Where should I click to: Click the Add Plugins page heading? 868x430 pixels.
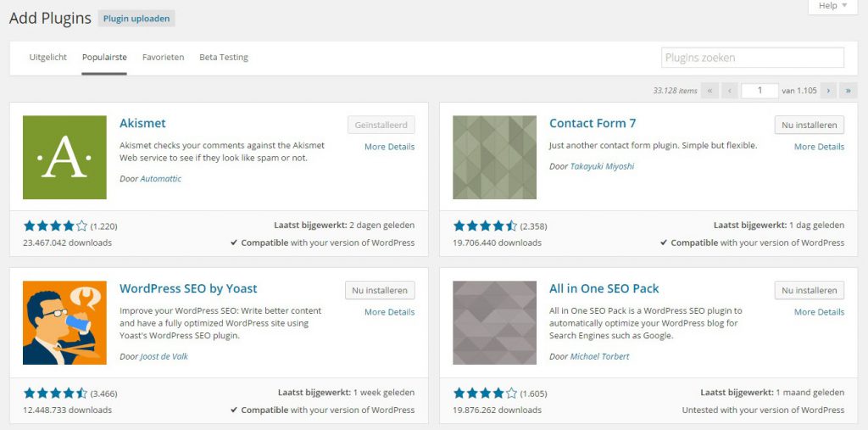point(50,19)
